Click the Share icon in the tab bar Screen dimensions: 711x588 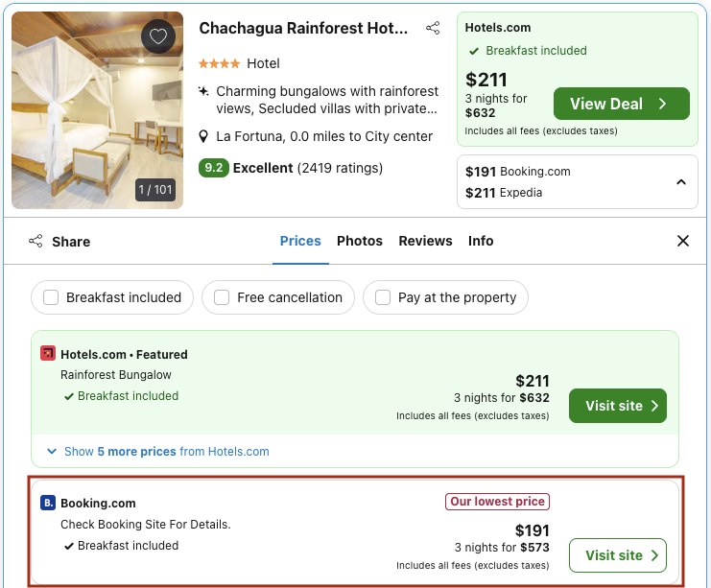[36, 241]
